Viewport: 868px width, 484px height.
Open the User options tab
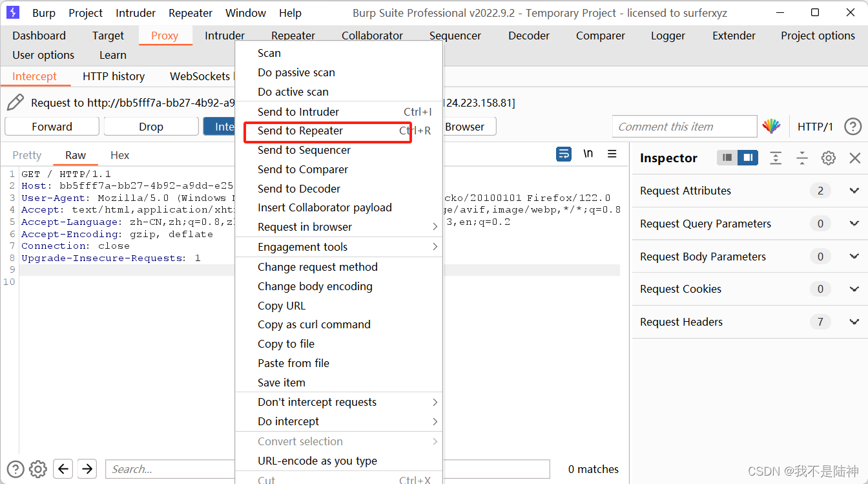tap(43, 55)
